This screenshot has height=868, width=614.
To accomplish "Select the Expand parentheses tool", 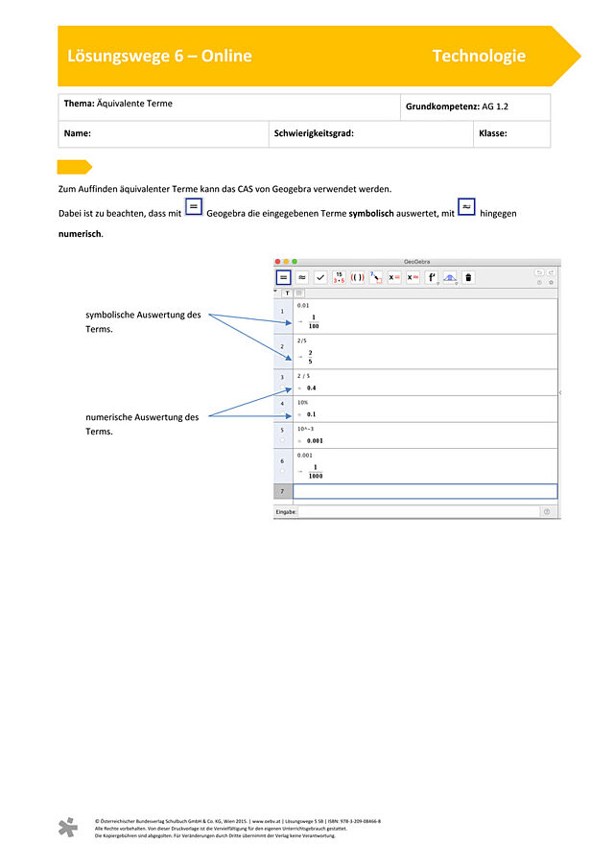I will (x=357, y=277).
